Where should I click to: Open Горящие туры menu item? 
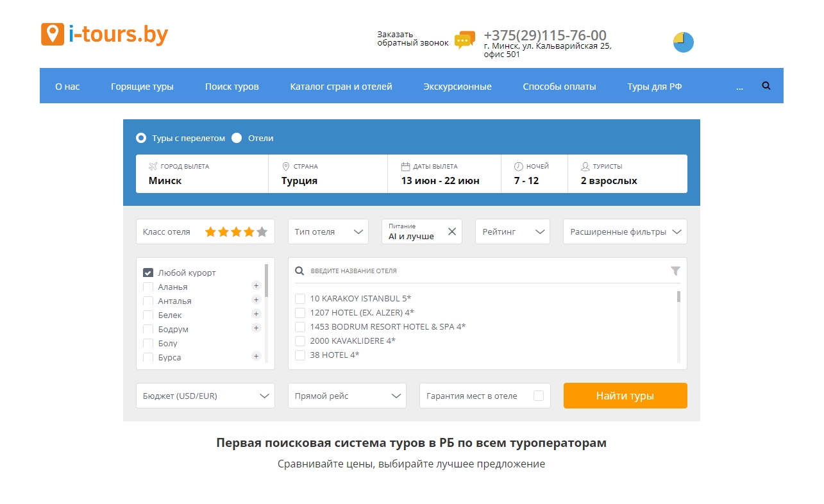coord(142,86)
